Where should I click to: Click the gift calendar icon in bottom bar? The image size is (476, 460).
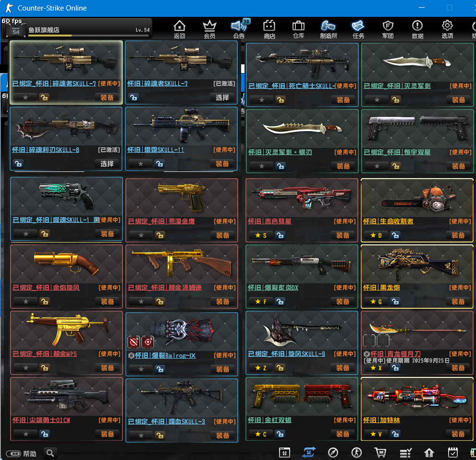click(284, 452)
